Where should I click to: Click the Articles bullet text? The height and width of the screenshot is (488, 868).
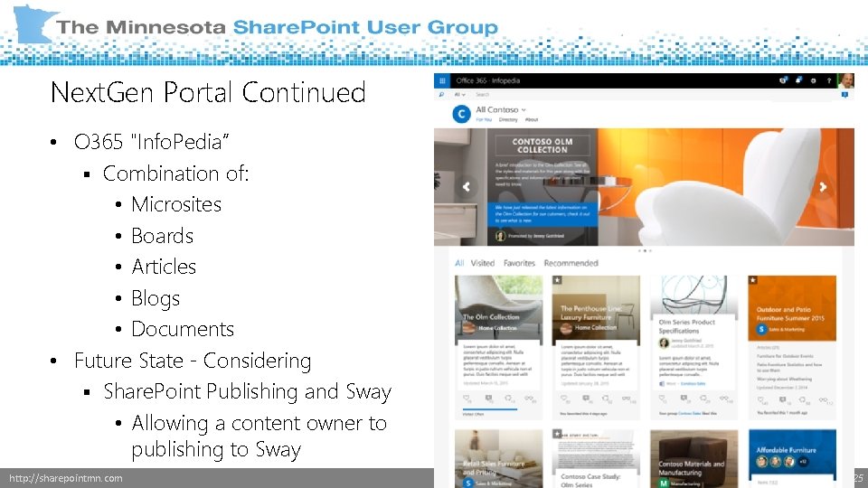click(164, 267)
